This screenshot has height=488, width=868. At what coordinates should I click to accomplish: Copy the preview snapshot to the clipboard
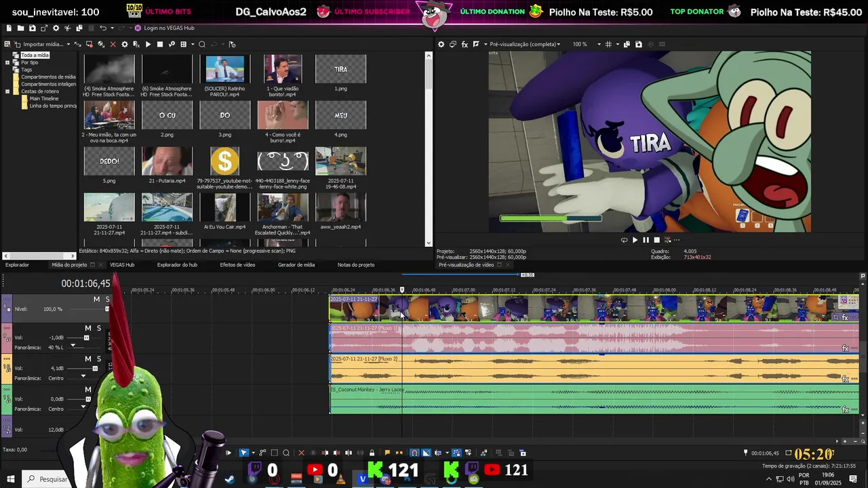pyautogui.click(x=627, y=44)
